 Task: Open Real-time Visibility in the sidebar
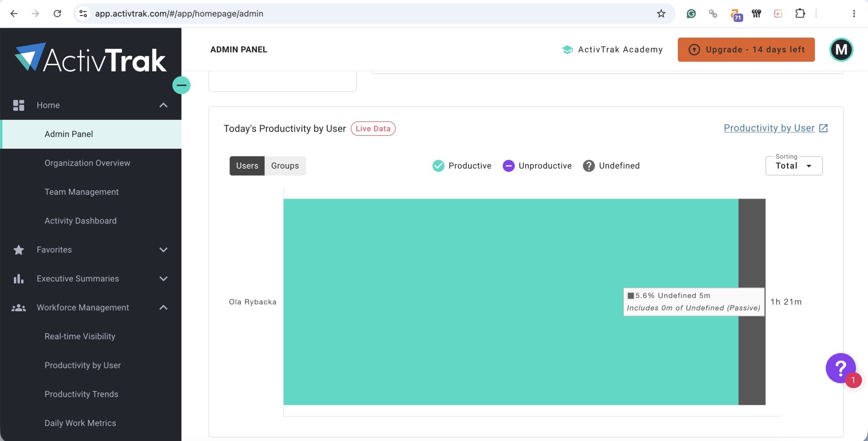(91, 337)
